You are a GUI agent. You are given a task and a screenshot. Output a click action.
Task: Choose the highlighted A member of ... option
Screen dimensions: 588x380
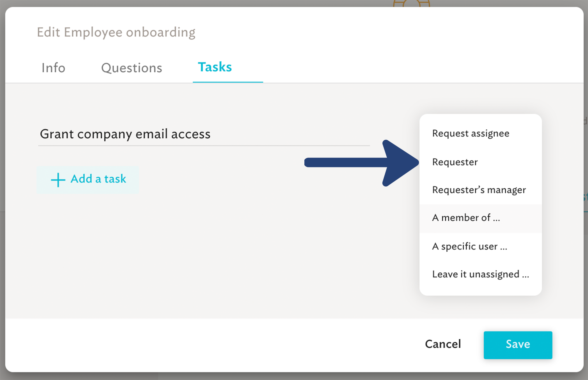coord(480,218)
